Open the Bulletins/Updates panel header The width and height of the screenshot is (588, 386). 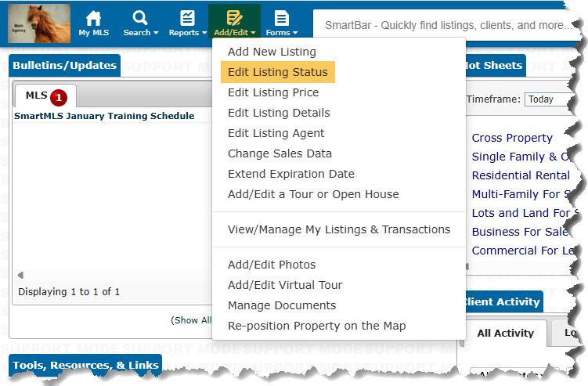(64, 66)
